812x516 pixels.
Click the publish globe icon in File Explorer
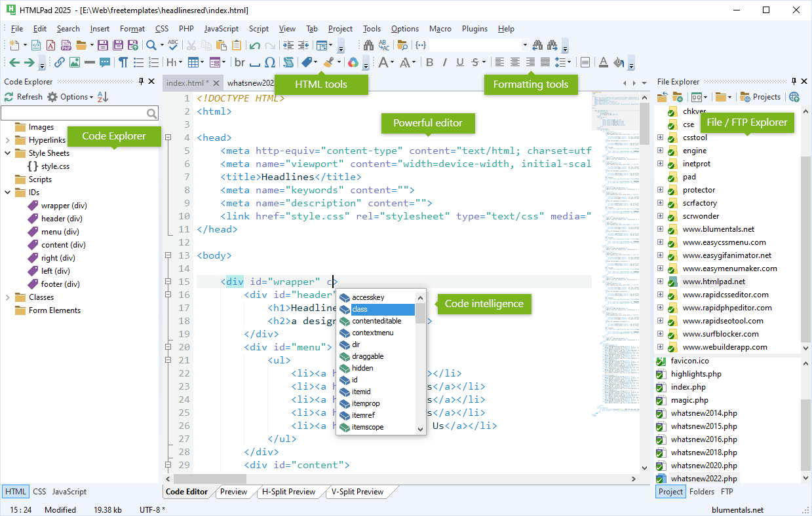(x=793, y=97)
